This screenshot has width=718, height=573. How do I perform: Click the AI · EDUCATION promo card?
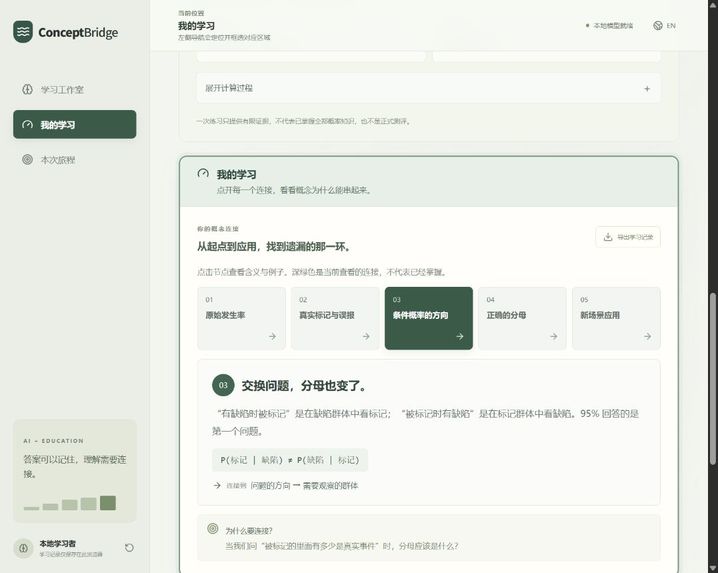point(75,471)
